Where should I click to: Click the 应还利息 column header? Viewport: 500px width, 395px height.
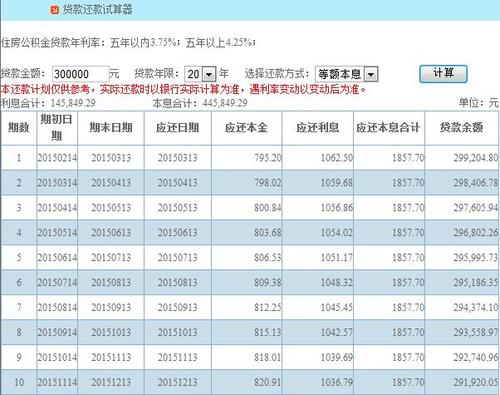pyautogui.click(x=317, y=127)
